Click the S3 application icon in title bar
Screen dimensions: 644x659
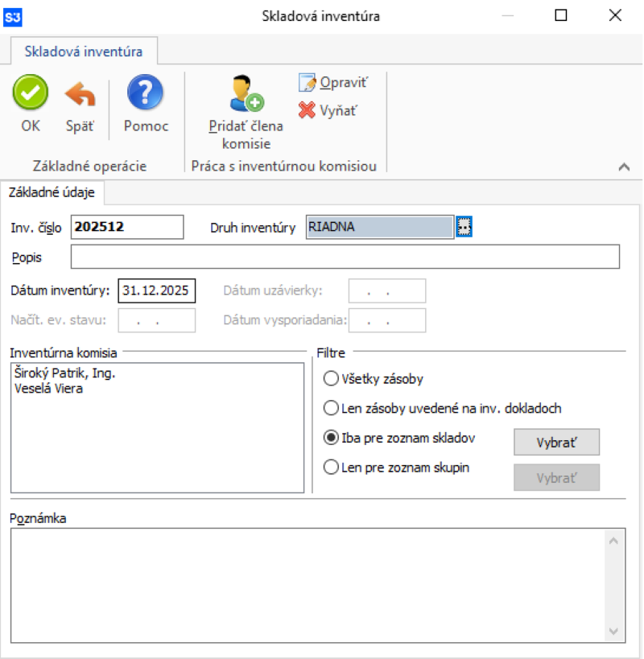14,15
